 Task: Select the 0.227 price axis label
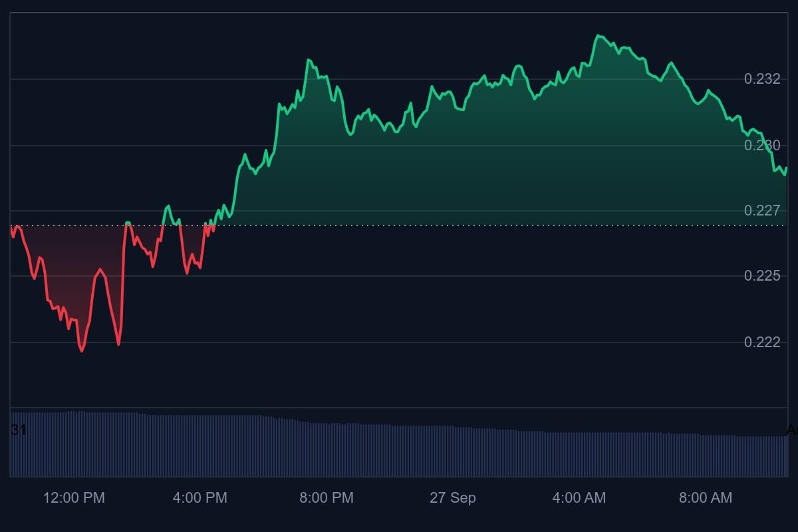point(762,211)
